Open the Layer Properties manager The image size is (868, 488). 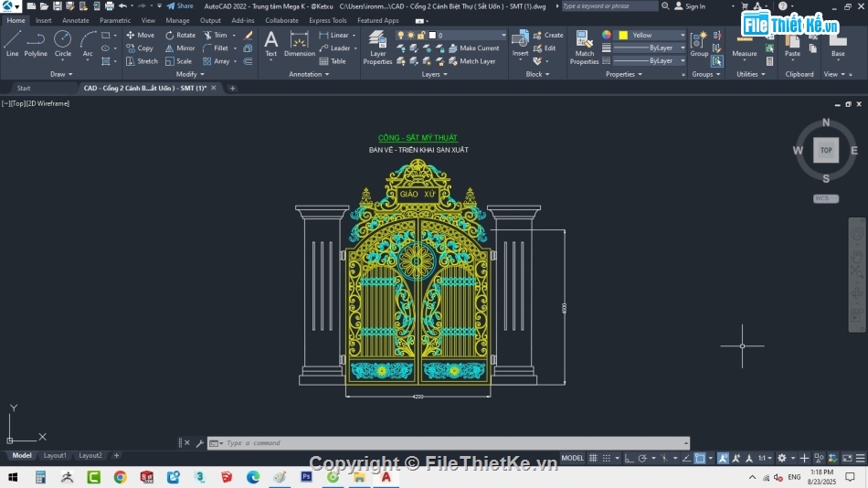tap(377, 48)
